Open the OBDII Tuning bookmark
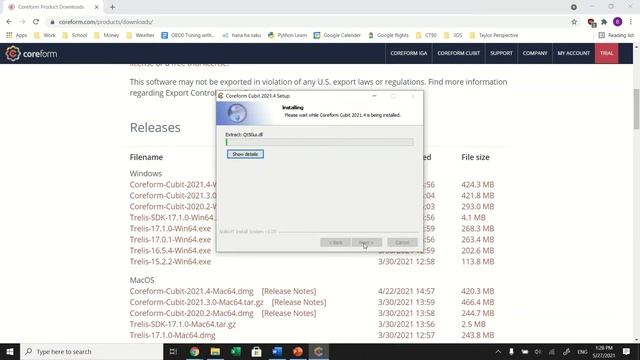The height and width of the screenshot is (360, 640). (188, 36)
